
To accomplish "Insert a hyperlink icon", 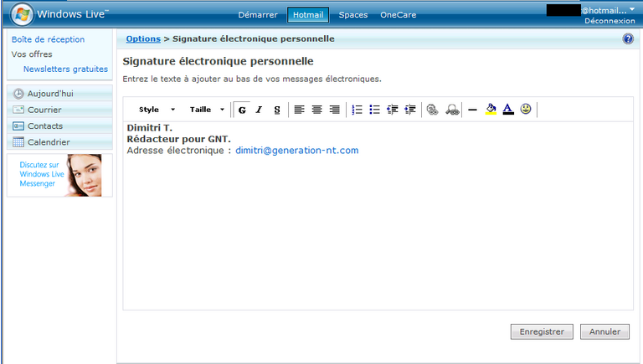I will click(x=432, y=110).
